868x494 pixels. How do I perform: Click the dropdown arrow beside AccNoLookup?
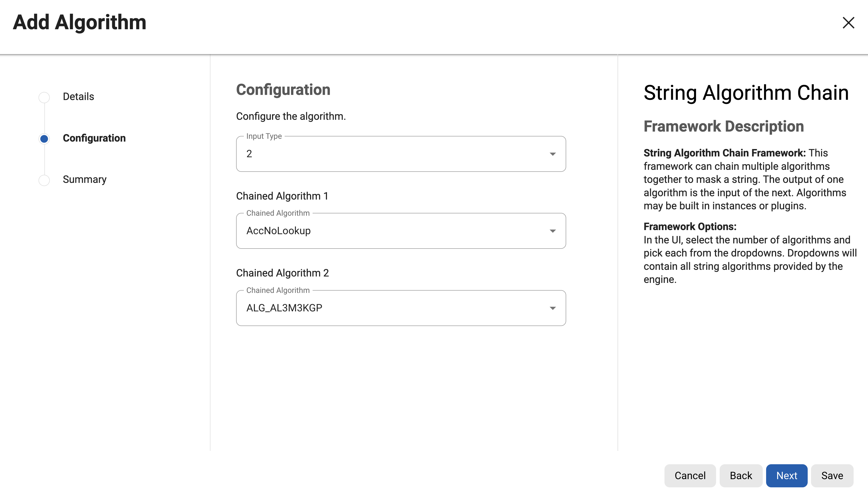[x=553, y=231]
